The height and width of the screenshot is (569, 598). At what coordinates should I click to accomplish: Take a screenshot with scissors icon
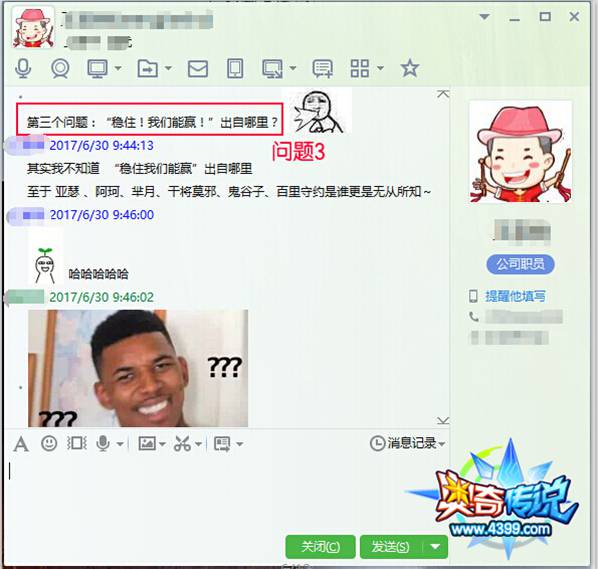182,444
